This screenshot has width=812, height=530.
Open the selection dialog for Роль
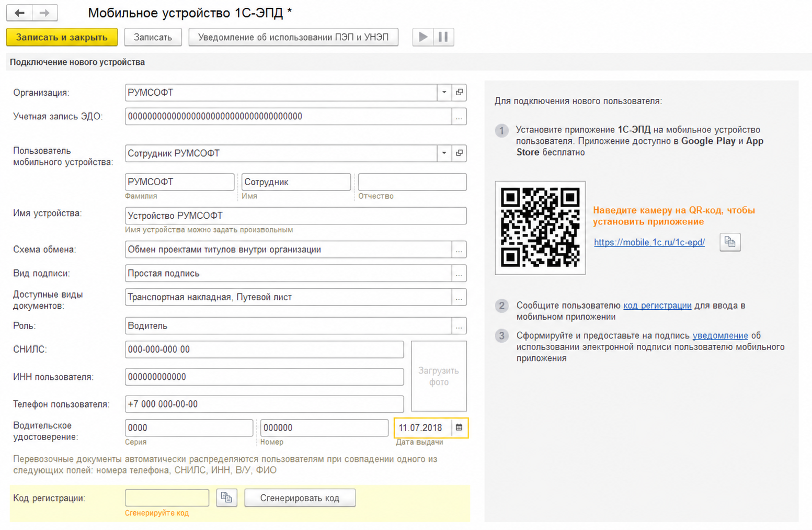tap(459, 326)
